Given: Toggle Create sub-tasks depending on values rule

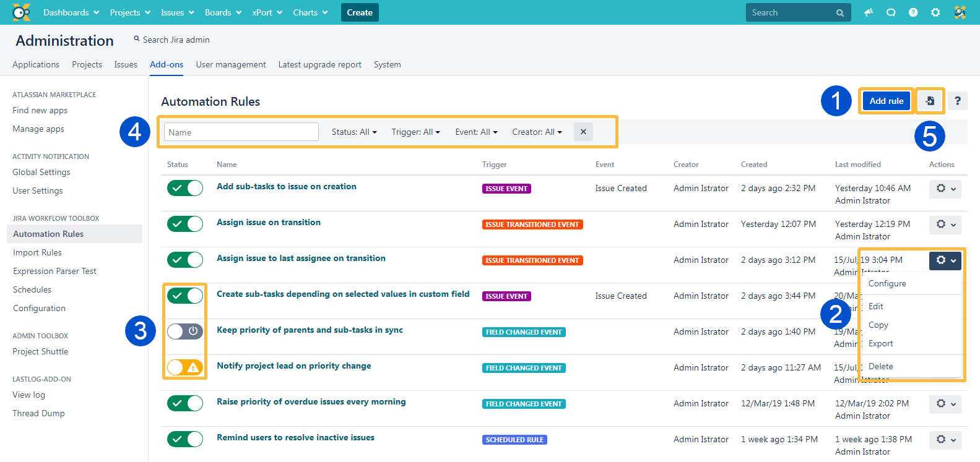Looking at the screenshot, I should 185,296.
